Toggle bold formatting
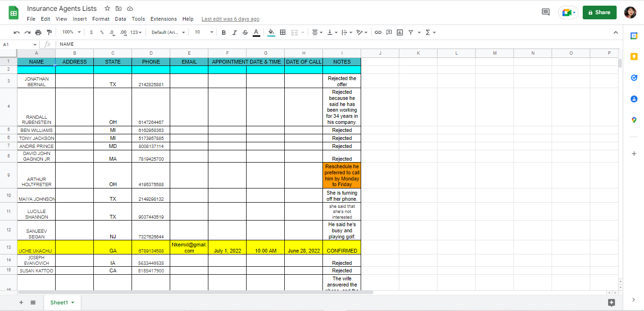 [x=223, y=33]
